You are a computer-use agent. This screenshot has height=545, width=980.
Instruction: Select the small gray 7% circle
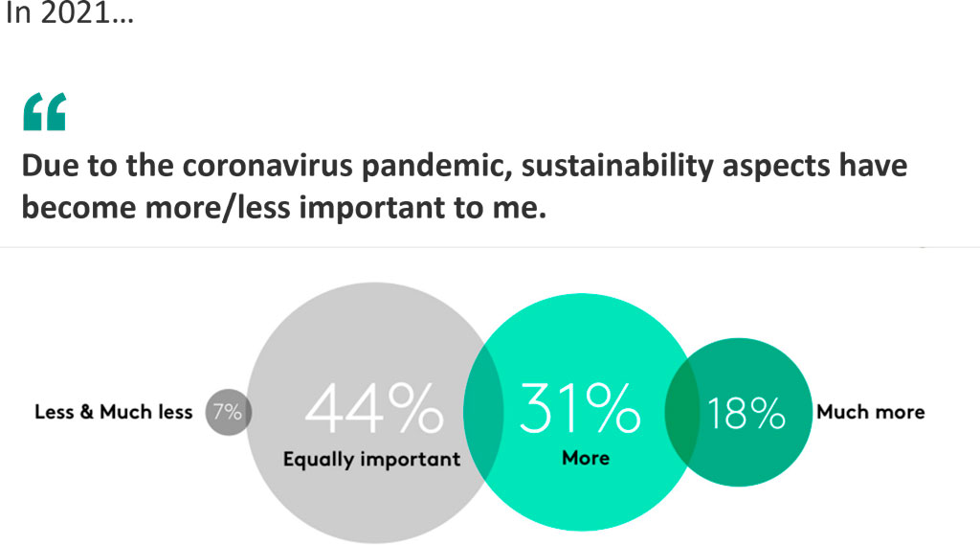coord(227,412)
